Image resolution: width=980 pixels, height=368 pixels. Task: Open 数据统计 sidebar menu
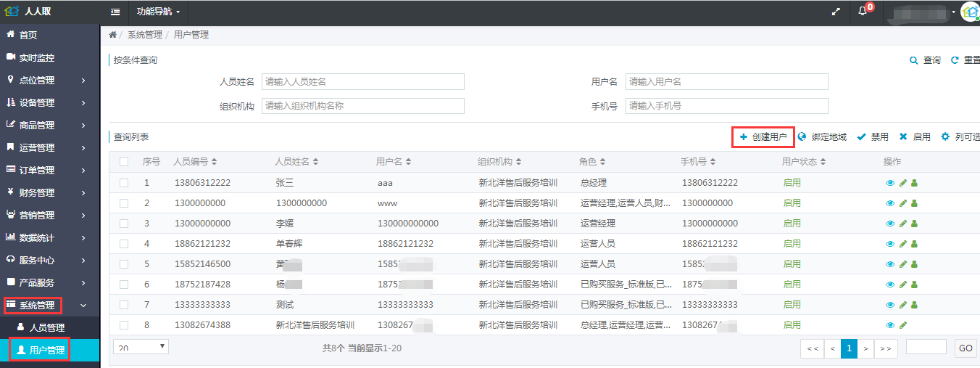(50, 237)
